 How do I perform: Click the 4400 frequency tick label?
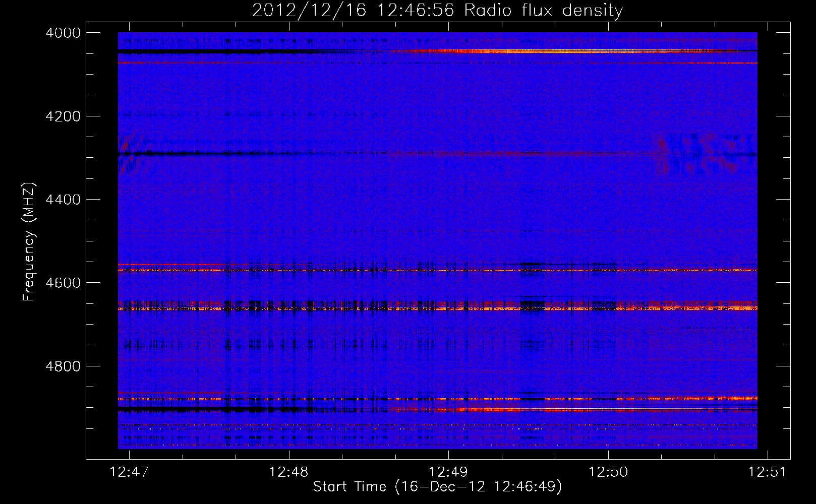pyautogui.click(x=63, y=200)
